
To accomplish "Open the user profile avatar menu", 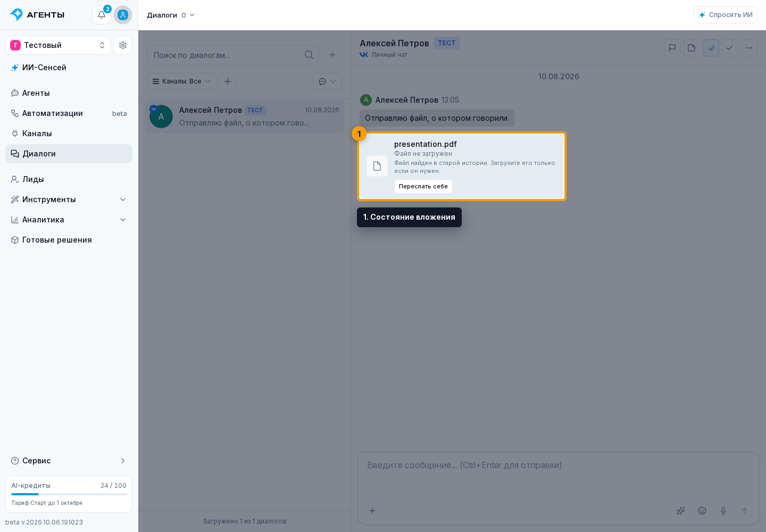I will pos(123,15).
